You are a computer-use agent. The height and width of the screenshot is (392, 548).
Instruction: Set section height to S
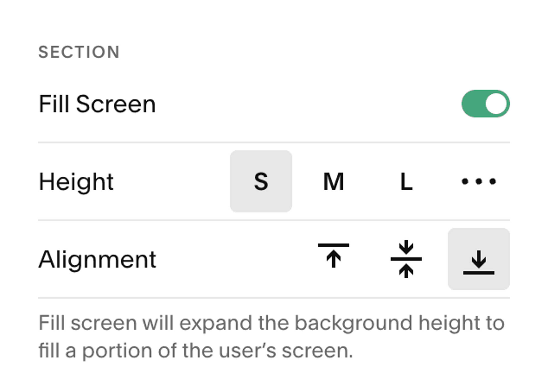coord(261,181)
